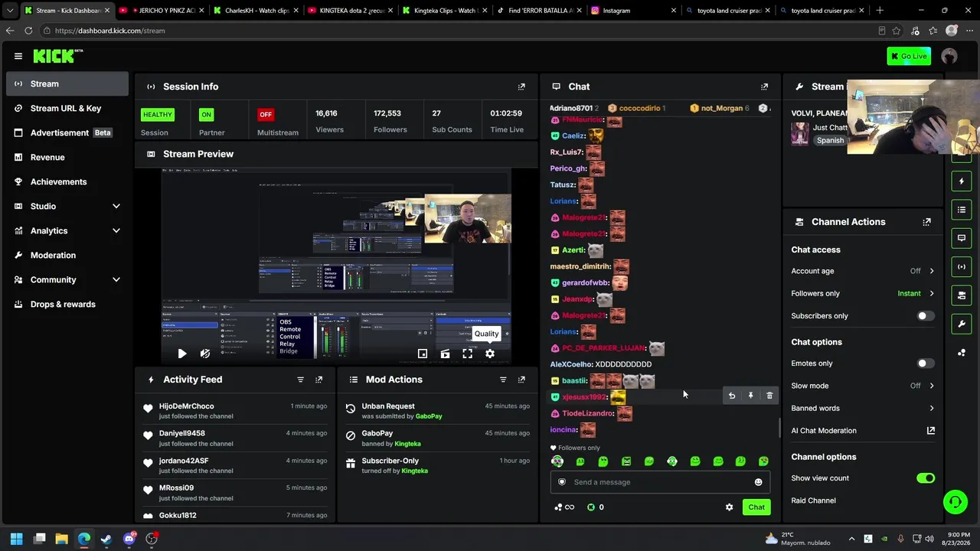Filter the Mod Actions list
980x551 pixels.
pyautogui.click(x=503, y=380)
